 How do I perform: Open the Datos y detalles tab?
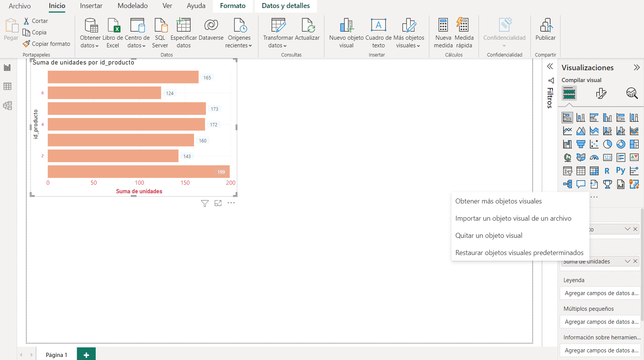[x=286, y=6]
